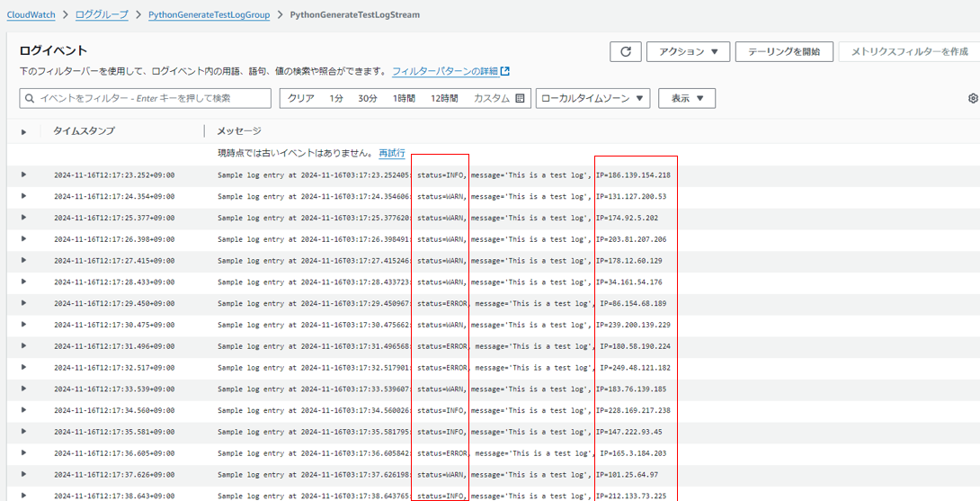
Task: Click メトリクスフィルターを作成 button
Action: click(909, 52)
